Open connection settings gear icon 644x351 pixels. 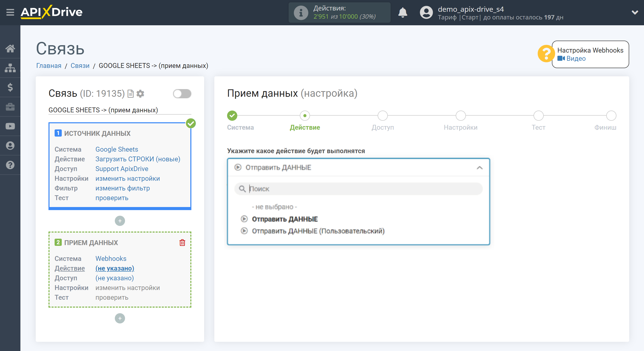(140, 94)
